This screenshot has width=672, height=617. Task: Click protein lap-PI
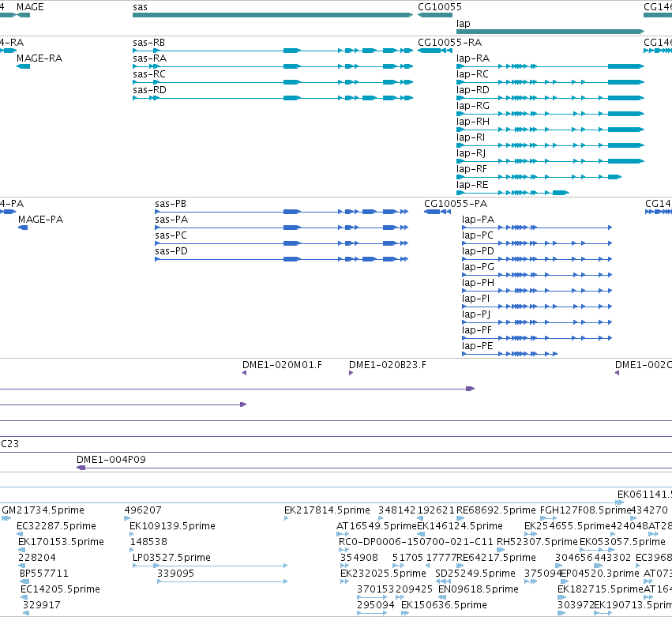click(x=537, y=307)
